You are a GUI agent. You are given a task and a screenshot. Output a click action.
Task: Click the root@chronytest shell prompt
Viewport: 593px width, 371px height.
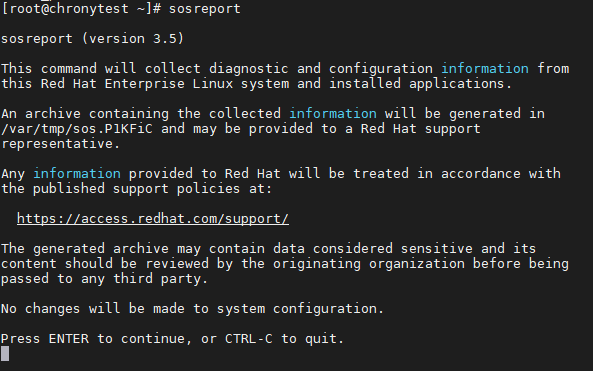pos(81,9)
